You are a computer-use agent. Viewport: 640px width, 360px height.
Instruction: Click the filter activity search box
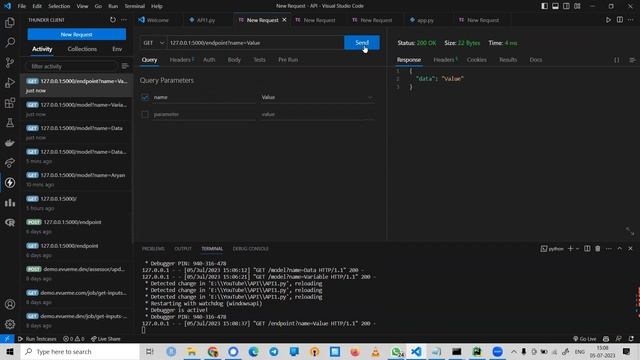tap(72, 66)
